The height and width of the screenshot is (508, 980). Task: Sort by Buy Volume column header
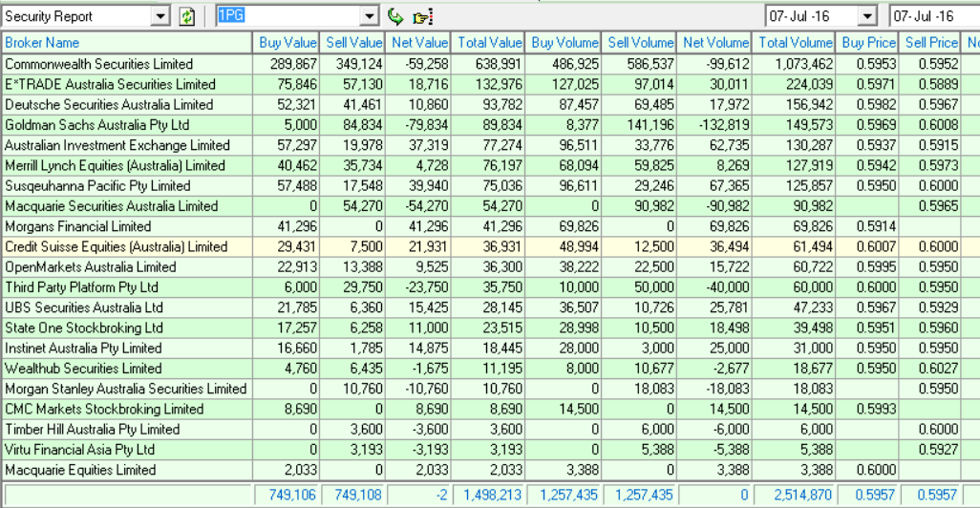tap(564, 42)
